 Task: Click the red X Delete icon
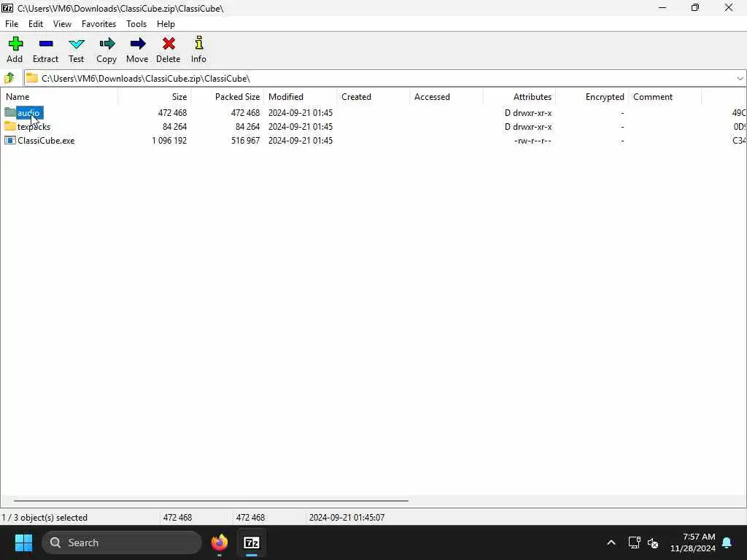point(169,44)
